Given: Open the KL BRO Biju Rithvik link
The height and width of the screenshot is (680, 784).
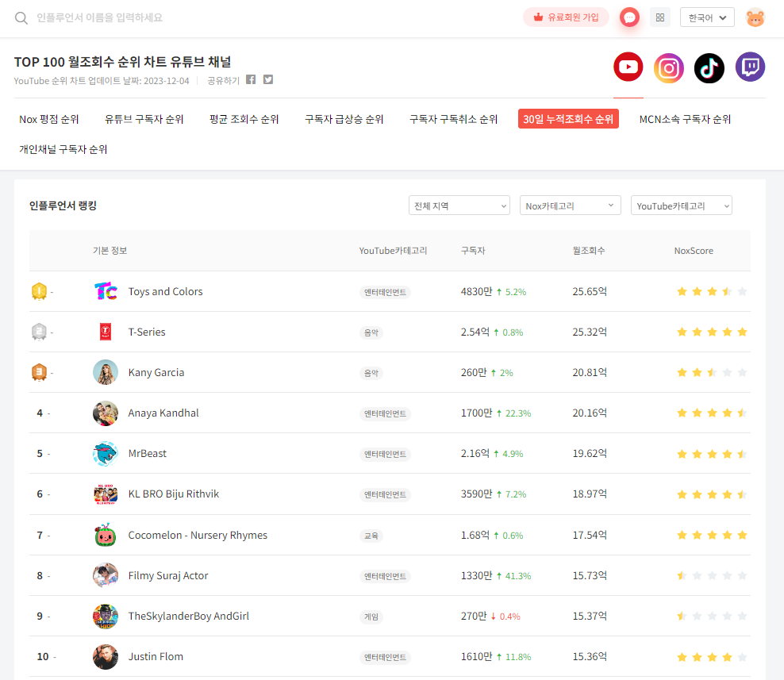Looking at the screenshot, I should (x=174, y=494).
